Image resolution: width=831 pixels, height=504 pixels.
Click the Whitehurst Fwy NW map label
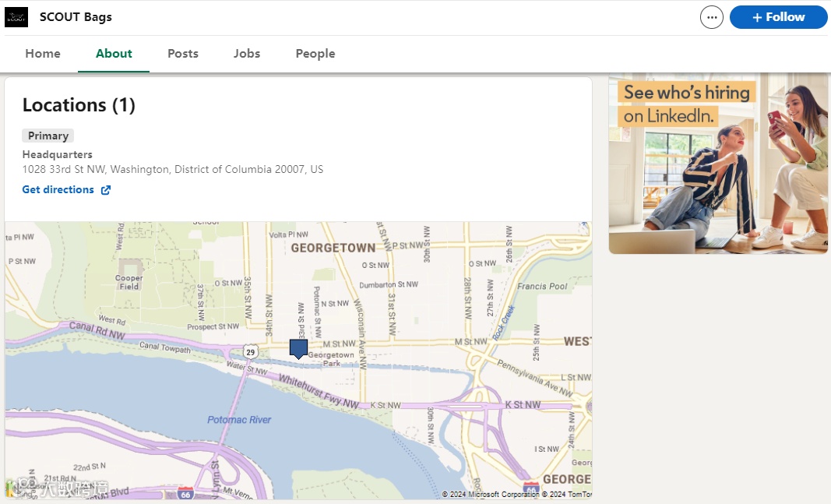(319, 392)
